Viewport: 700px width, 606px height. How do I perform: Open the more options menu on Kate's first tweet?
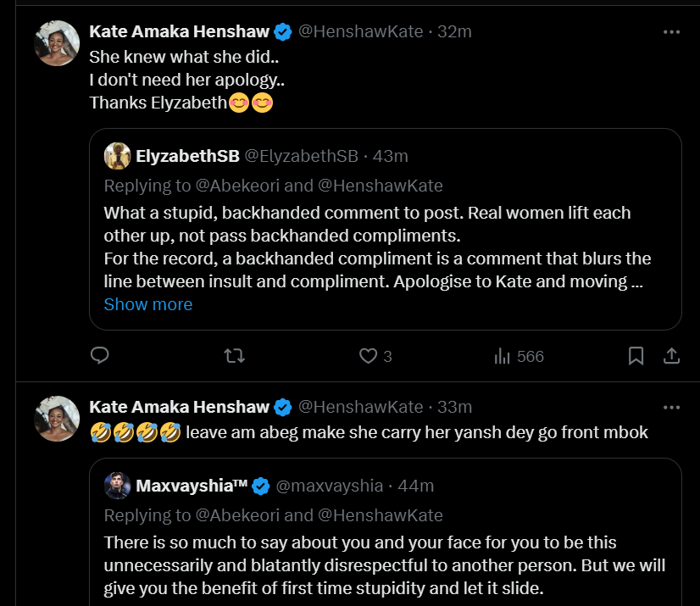672,31
